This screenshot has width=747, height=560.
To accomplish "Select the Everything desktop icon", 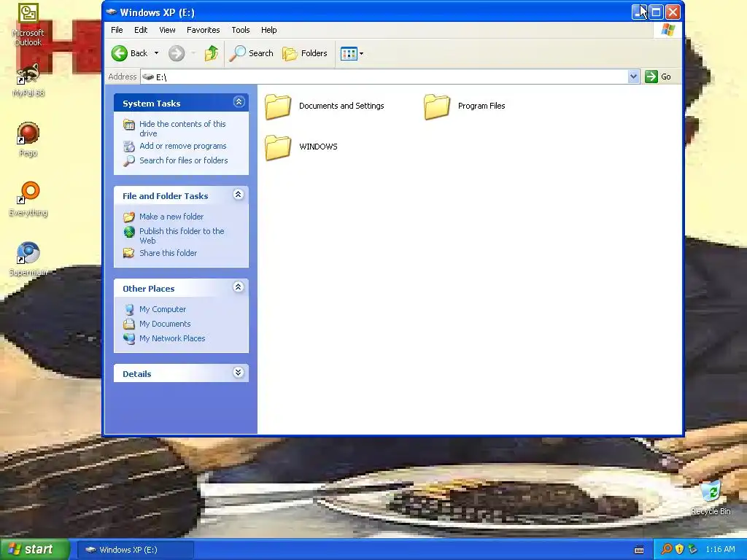I will coord(28,192).
